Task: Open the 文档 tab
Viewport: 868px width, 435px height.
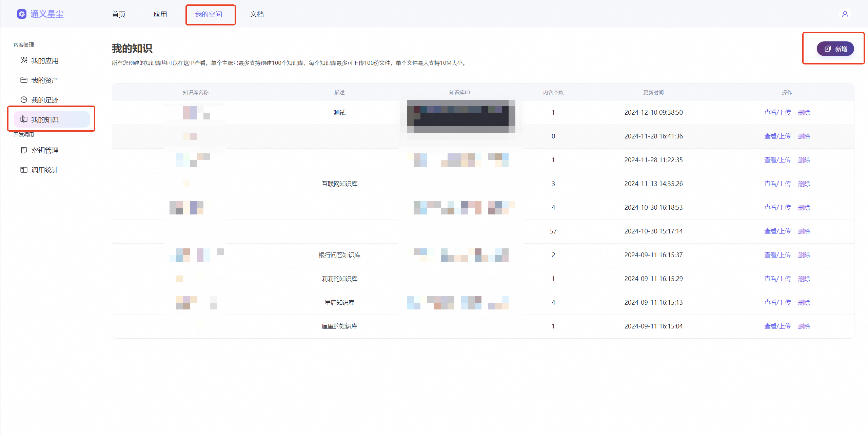Action: tap(257, 14)
